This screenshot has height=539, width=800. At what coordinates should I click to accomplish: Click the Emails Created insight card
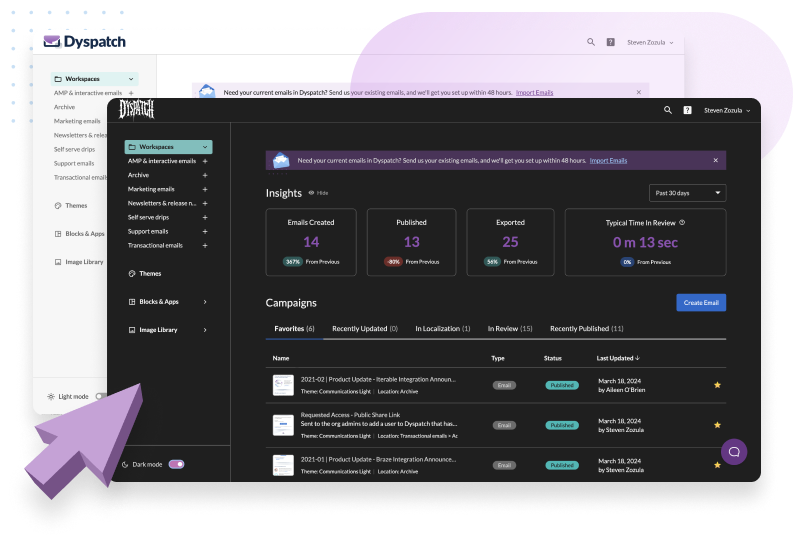[x=311, y=242]
